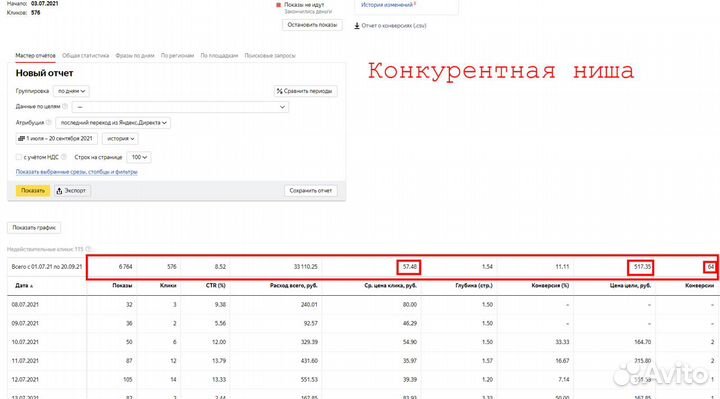Click the Конверсии column header
Screen dimensions: 720x399
pyautogui.click(x=699, y=286)
